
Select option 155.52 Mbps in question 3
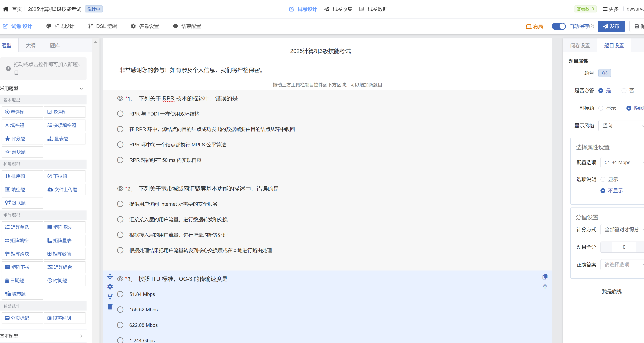pyautogui.click(x=120, y=309)
